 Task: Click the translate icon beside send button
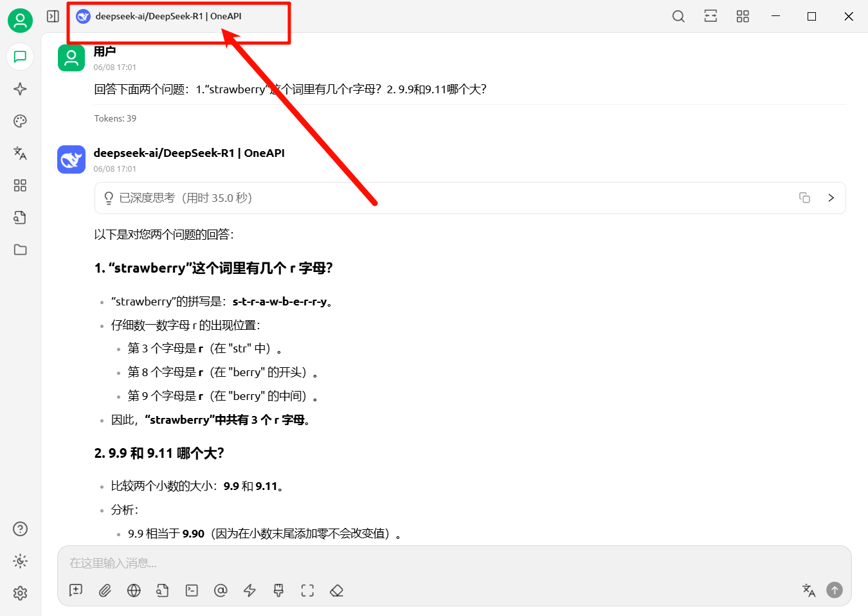809,590
